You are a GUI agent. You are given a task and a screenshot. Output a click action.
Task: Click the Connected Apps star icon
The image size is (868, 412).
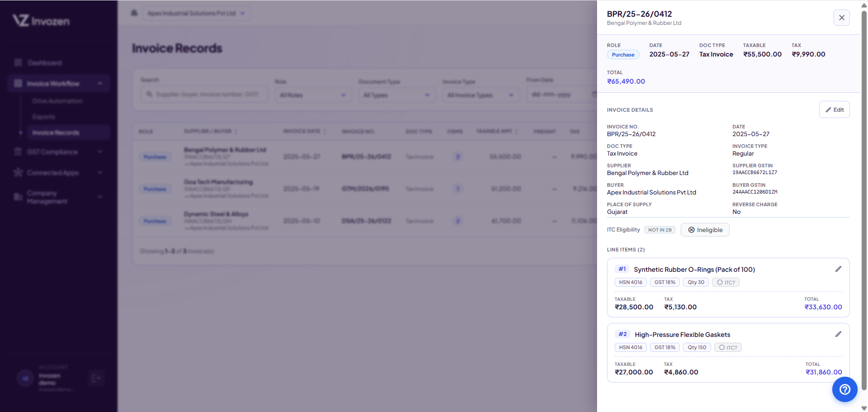coord(18,172)
